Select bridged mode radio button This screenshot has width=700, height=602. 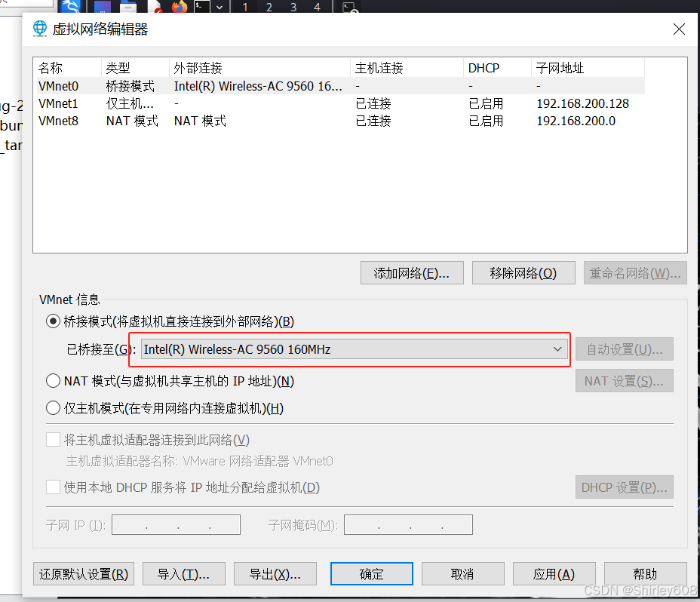[53, 321]
